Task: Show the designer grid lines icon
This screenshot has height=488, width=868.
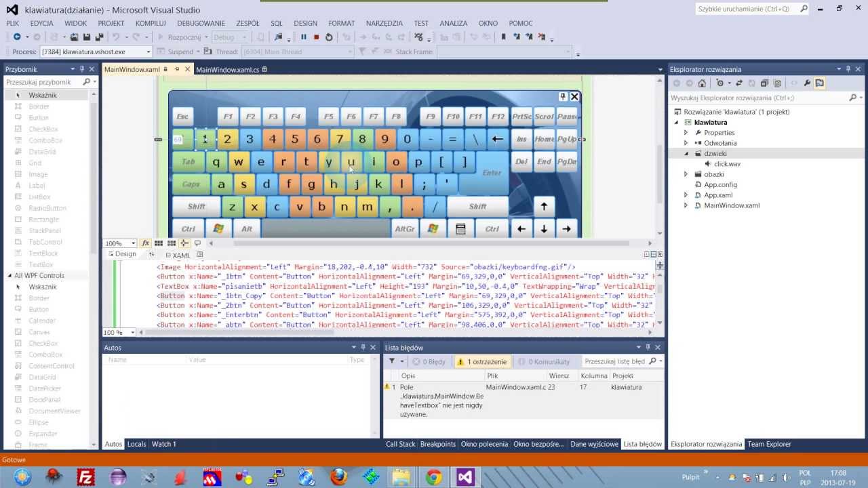Action: coord(159,243)
